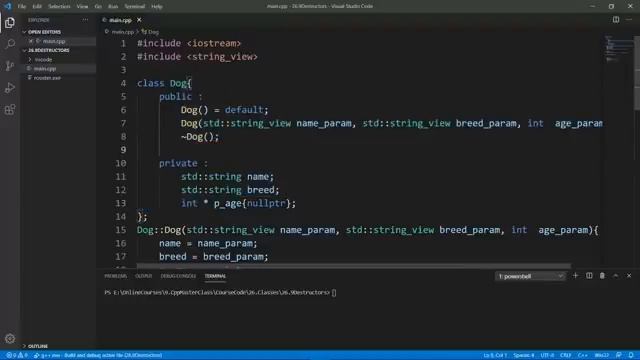
Task: Click the g++ build and debug task
Action: point(98,355)
